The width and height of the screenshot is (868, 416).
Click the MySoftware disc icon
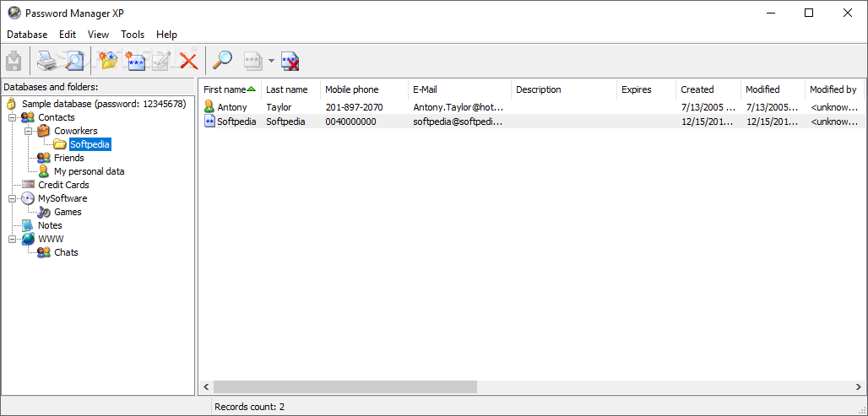(28, 198)
